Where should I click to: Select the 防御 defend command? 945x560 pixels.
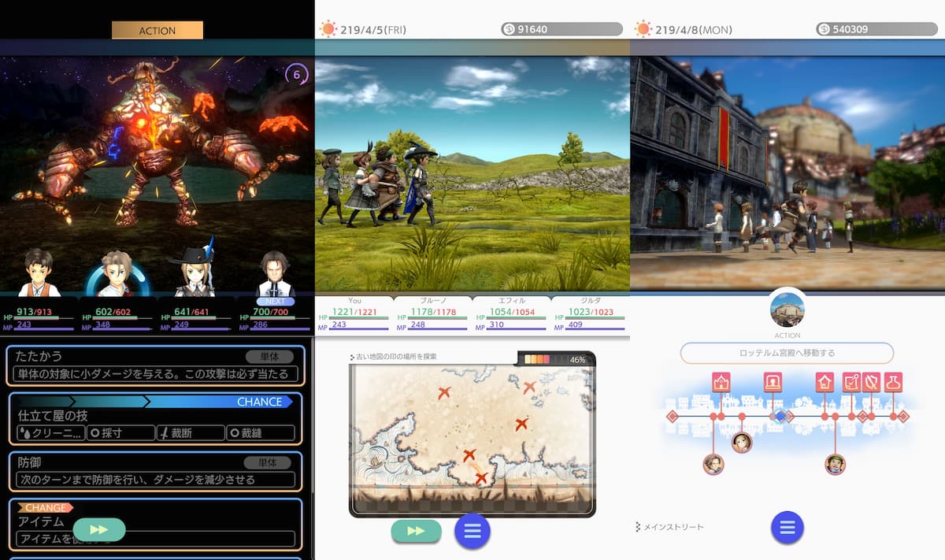154,471
